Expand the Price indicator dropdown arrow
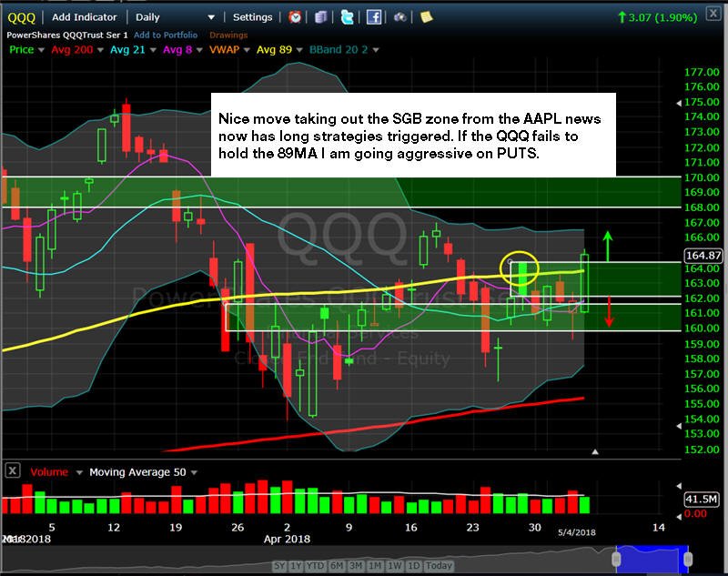 coord(41,50)
